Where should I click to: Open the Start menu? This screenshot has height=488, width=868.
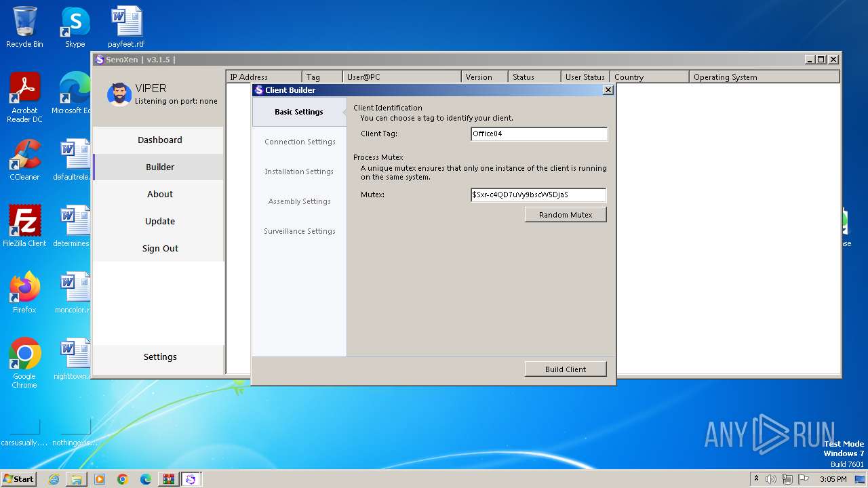[19, 479]
